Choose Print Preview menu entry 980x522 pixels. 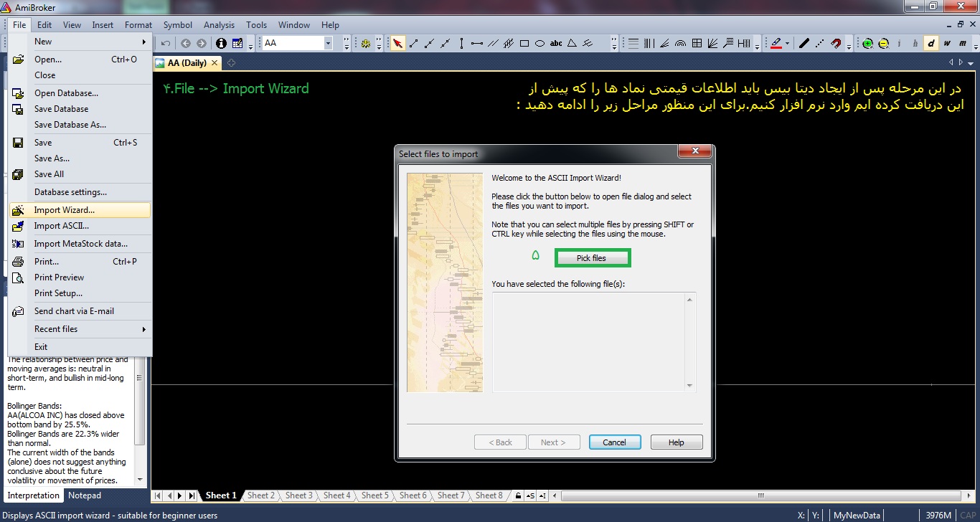coord(79,277)
